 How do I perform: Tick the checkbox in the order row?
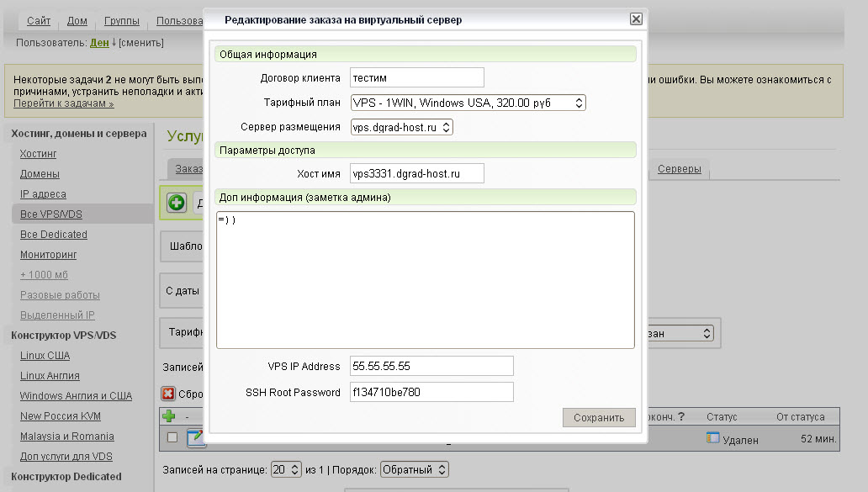[172, 437]
